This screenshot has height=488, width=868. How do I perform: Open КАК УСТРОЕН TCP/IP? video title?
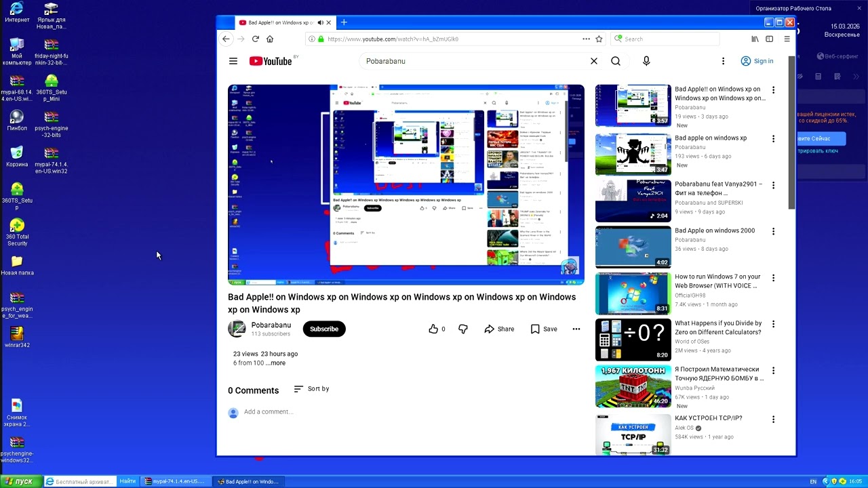click(x=709, y=418)
